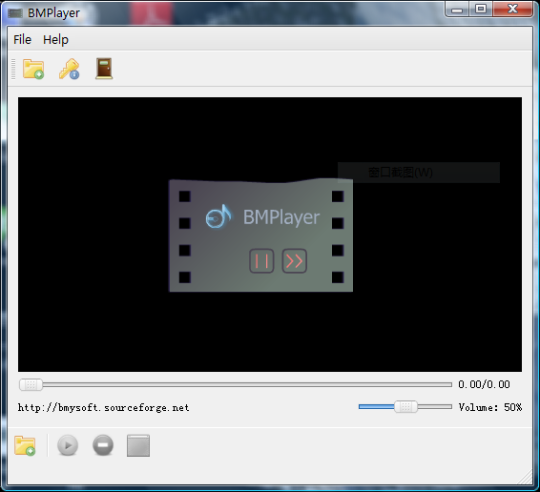This screenshot has width=540, height=492.
Task: Click the open folder icon in top toolbar
Action: (x=33, y=69)
